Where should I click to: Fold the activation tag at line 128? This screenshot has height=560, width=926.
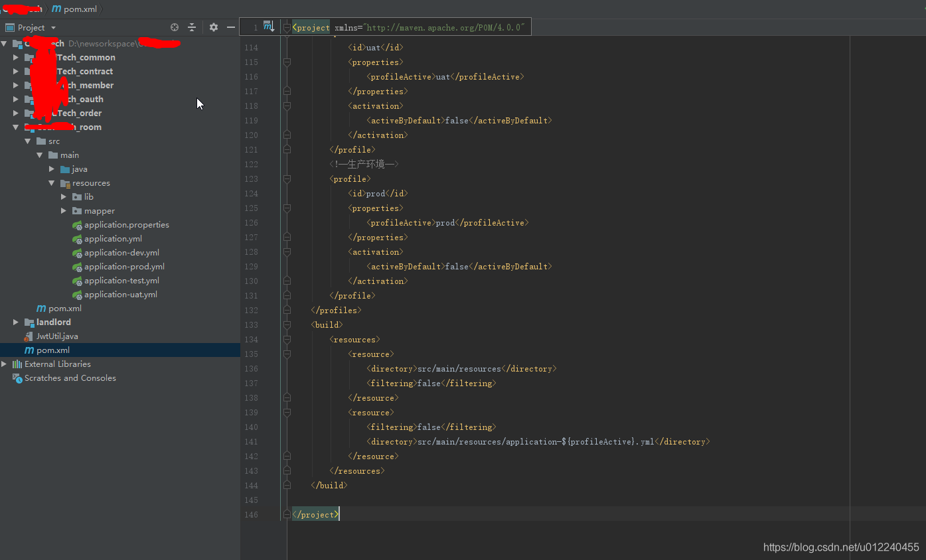click(x=287, y=251)
